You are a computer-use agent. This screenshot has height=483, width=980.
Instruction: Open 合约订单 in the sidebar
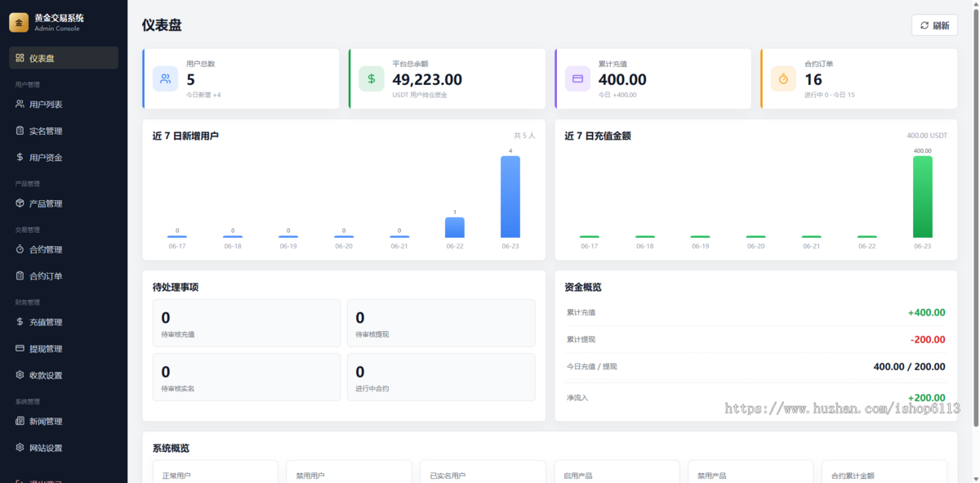click(x=64, y=276)
